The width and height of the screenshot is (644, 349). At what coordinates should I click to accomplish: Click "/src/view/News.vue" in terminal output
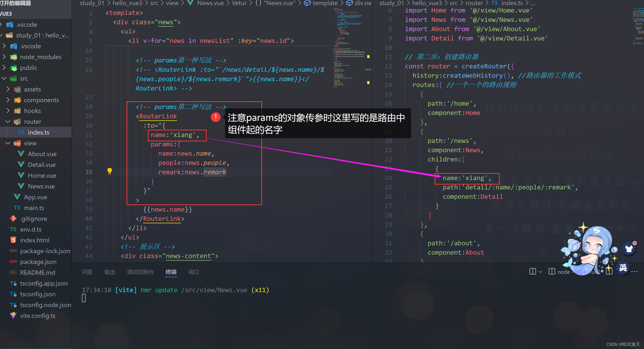click(214, 290)
